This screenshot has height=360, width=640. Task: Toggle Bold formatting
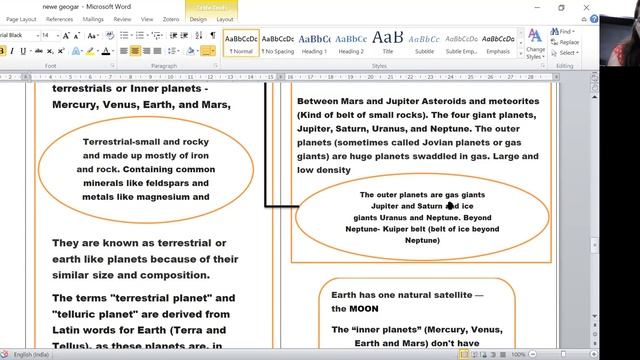pos(2,51)
